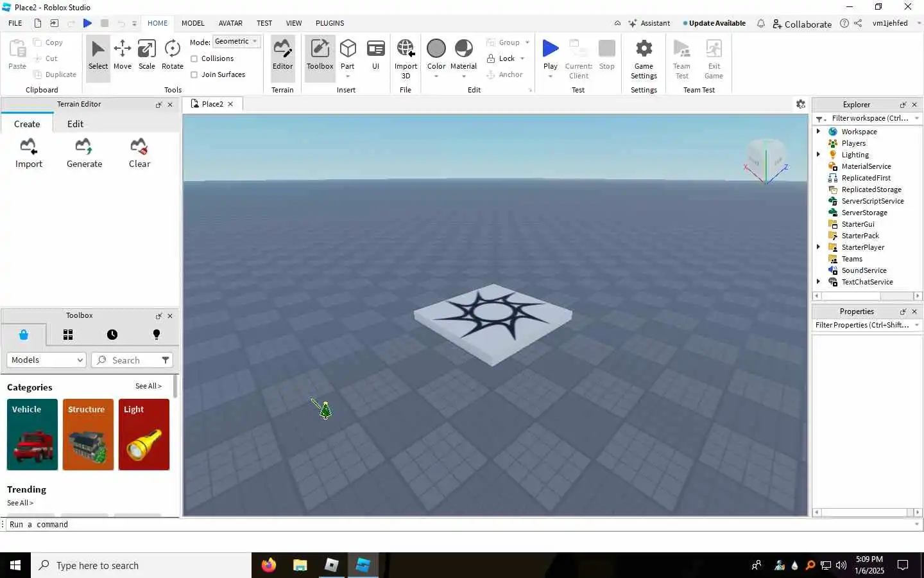Screen dimensions: 924x578
Task: Open Toolbox search filter options
Action: coord(166,360)
